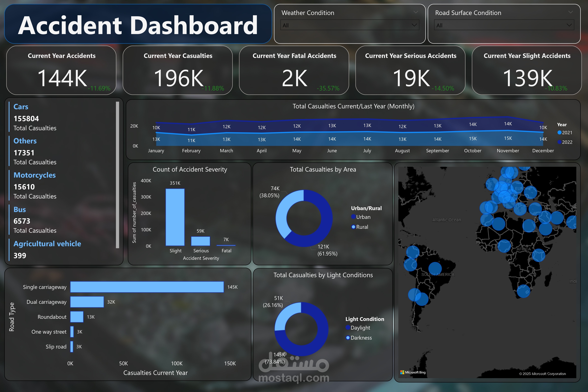Select the Darkness legend dot
This screenshot has height=392, width=588.
[x=348, y=337]
